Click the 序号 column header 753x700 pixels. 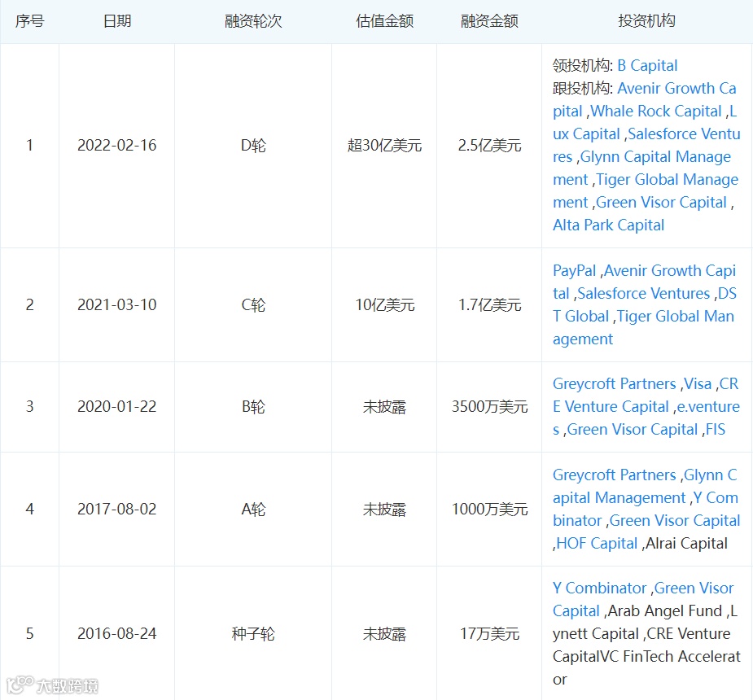tap(30, 21)
